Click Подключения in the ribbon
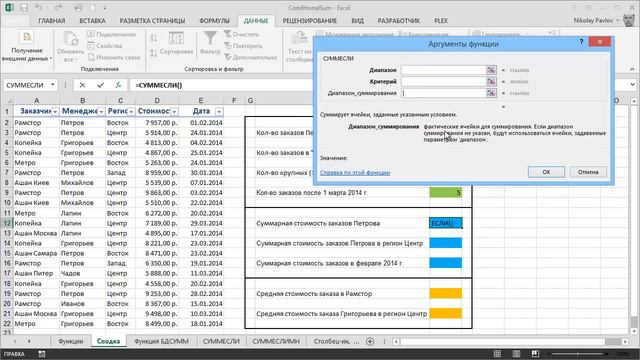Image resolution: width=640 pixels, height=360 pixels. pos(111,34)
